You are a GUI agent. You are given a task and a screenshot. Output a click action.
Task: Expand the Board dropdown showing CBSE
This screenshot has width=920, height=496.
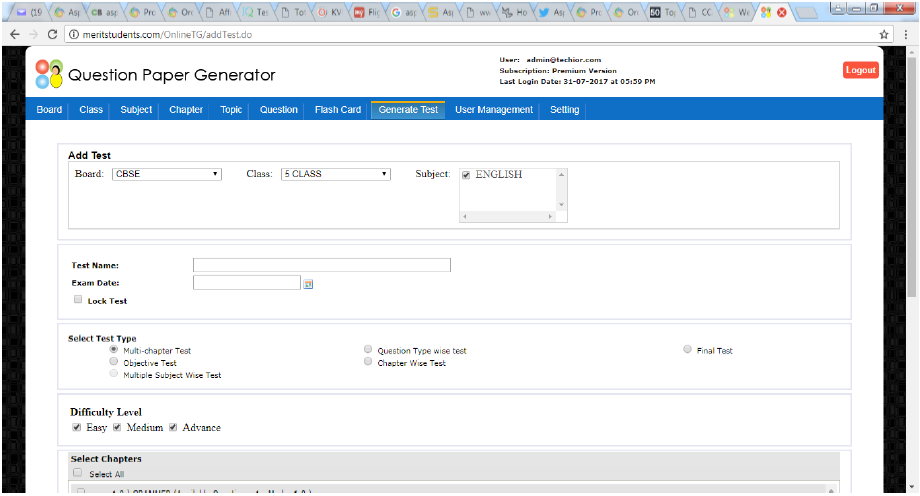click(167, 174)
